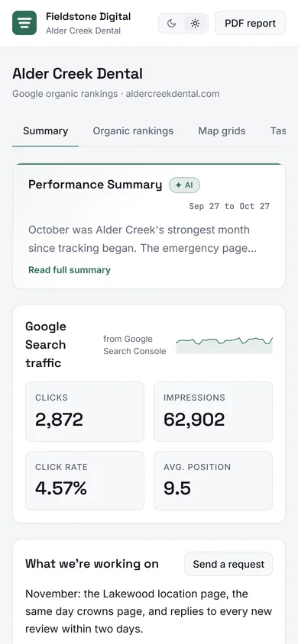Open the Clicks 2,872 metric card
The height and width of the screenshot is (644, 298).
point(85,411)
